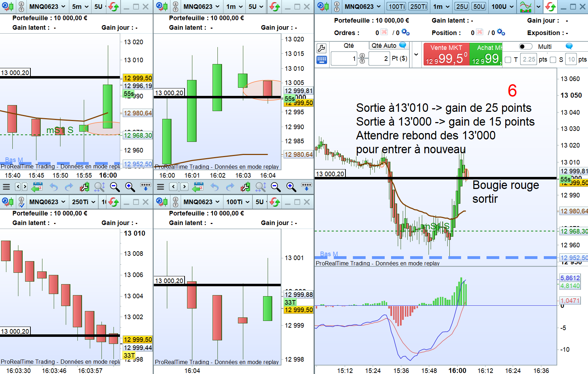
Task: Click the red-green refresh arrows in the 100Ti chart
Action: coord(275,202)
